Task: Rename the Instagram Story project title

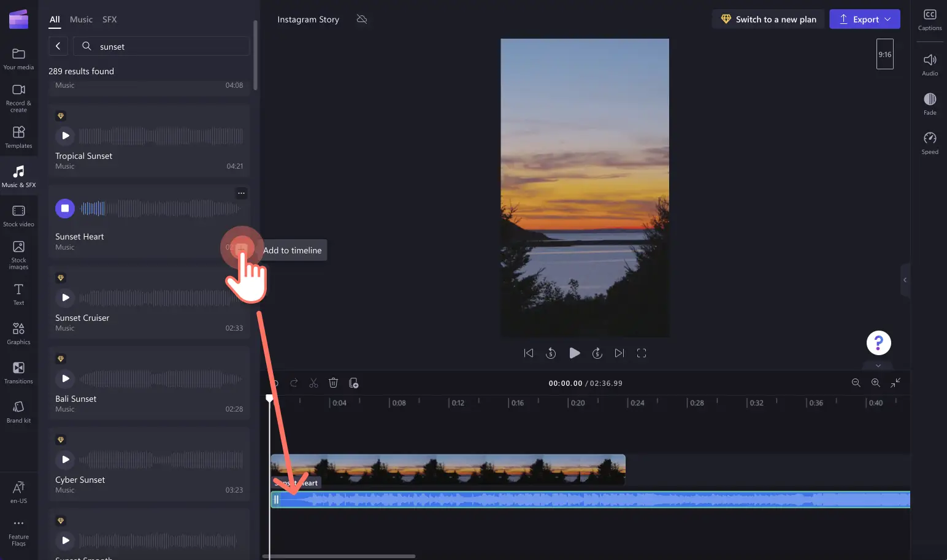Action: tap(308, 20)
